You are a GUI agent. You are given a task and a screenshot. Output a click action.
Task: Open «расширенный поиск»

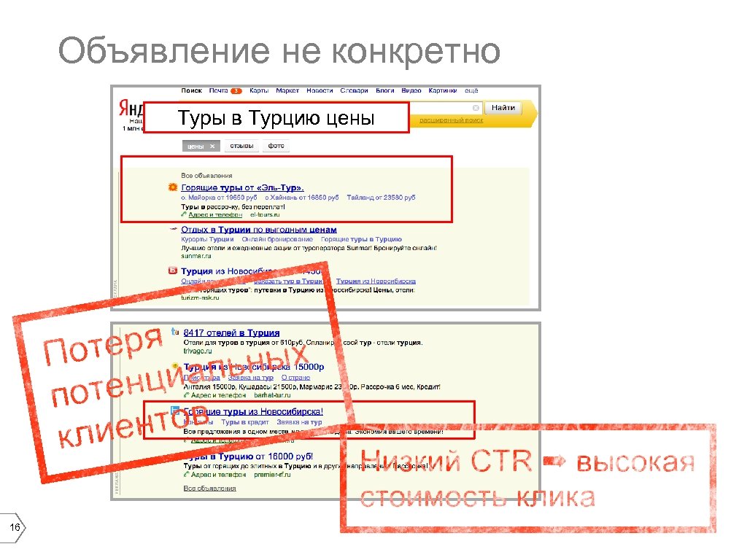450,121
